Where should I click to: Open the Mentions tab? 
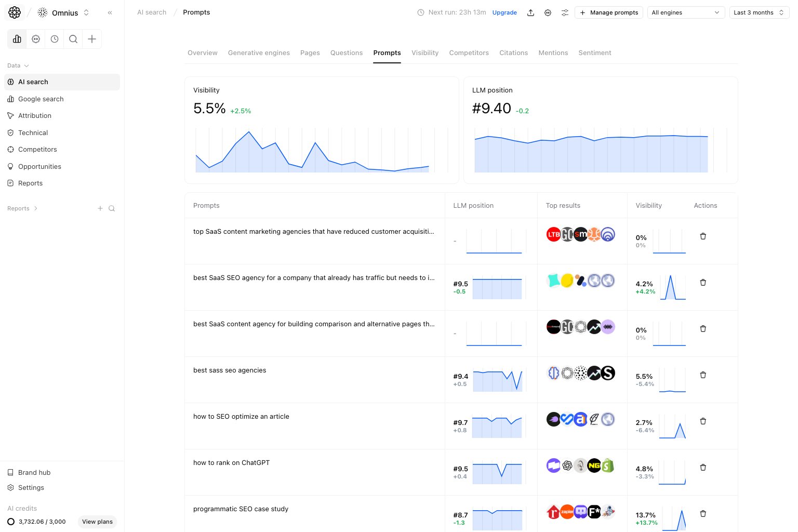[x=553, y=53]
